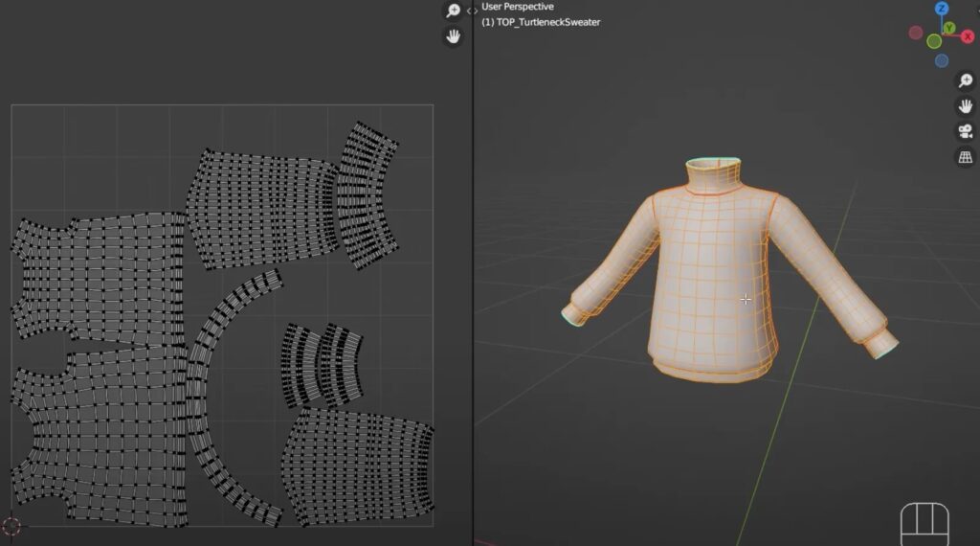
Task: Switch perspective/orthographic with the grid icon
Action: pos(965,157)
